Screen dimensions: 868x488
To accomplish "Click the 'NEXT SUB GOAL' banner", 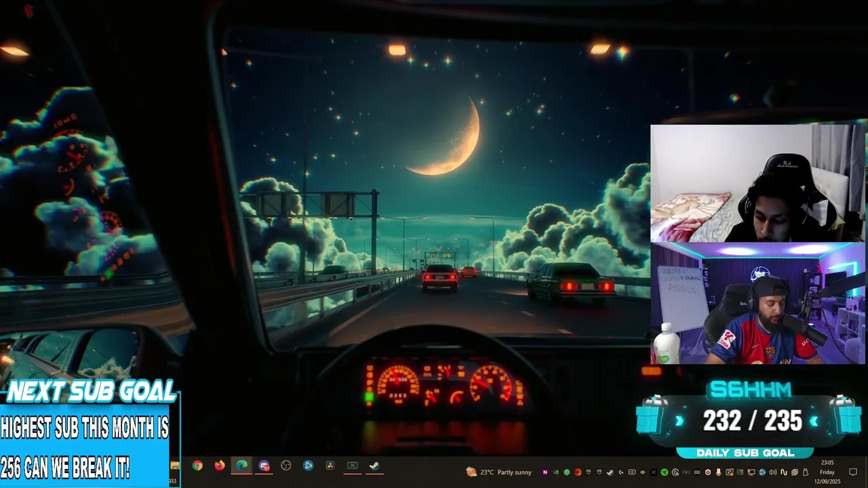I will click(x=91, y=391).
